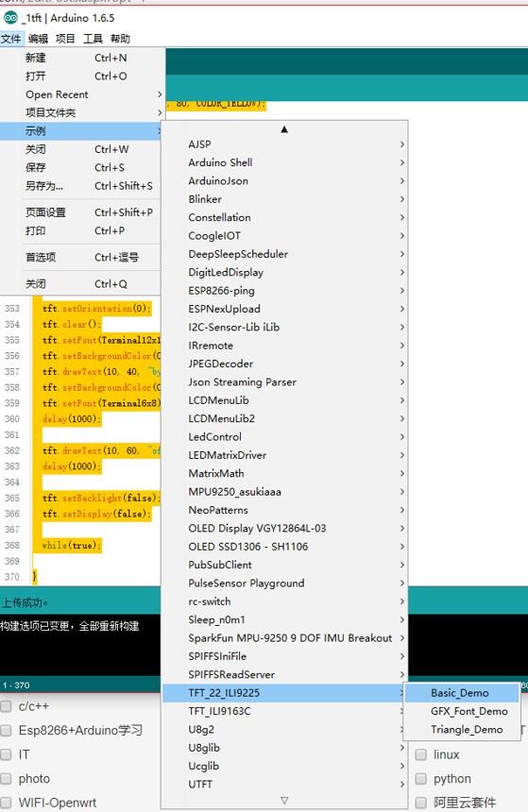Click the up arrow atop examples submenu
The height and width of the screenshot is (812, 528).
(x=284, y=129)
